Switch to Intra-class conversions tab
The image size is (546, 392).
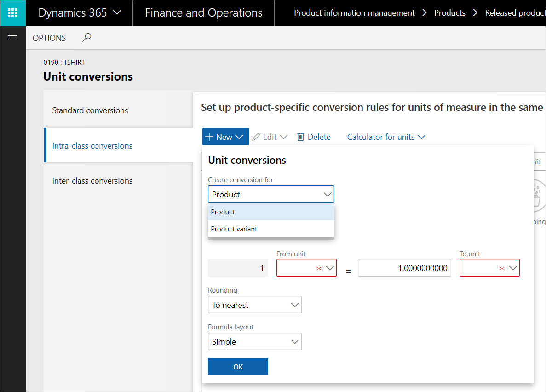(118, 145)
